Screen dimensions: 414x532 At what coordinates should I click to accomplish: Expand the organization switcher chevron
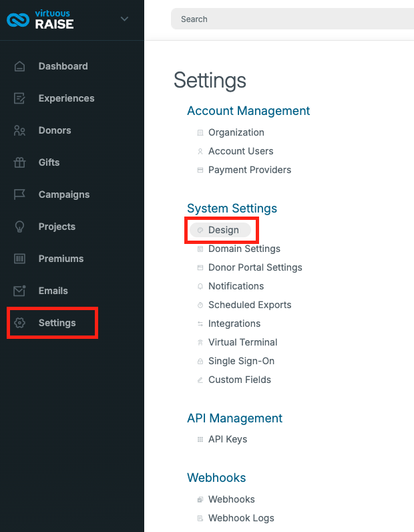pos(124,19)
